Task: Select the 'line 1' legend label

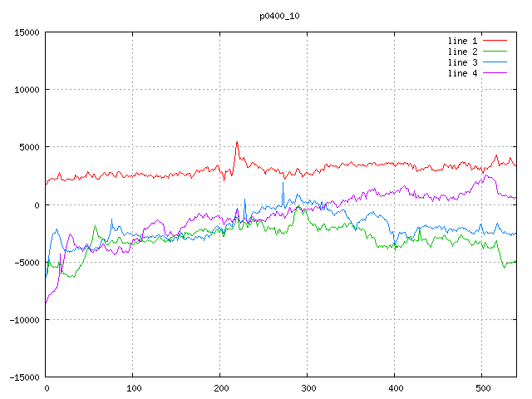Action: (462, 41)
